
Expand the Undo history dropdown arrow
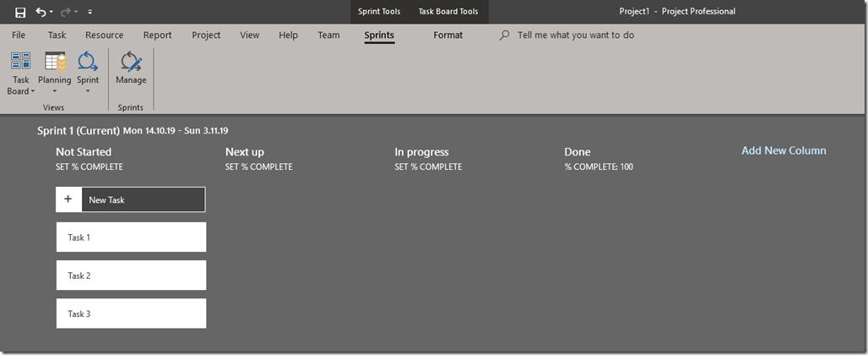(52, 12)
